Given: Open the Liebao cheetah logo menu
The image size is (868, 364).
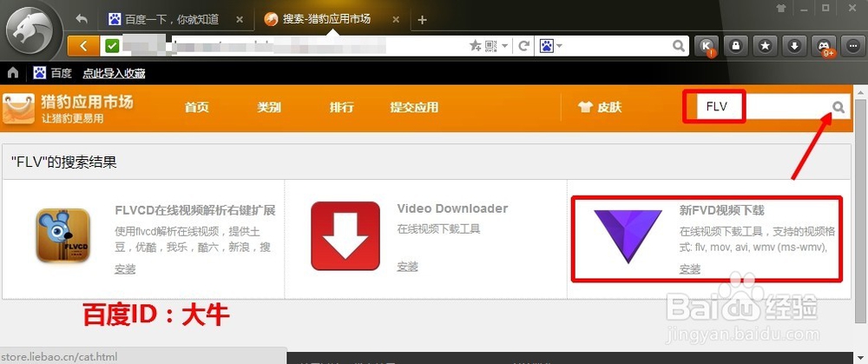Looking at the screenshot, I should coord(30,30).
